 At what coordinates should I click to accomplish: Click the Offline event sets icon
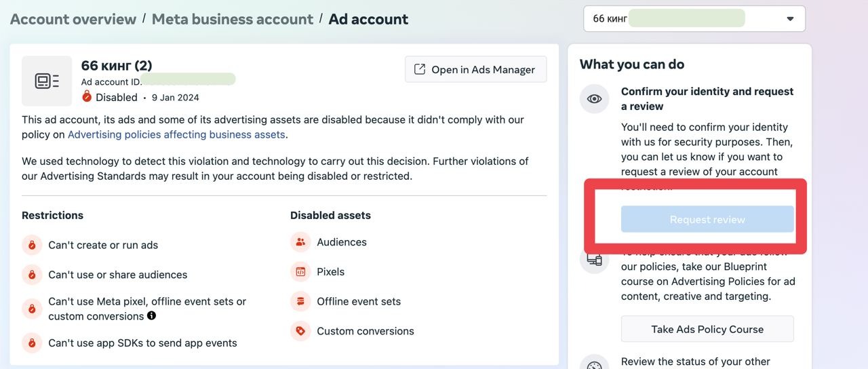[300, 301]
